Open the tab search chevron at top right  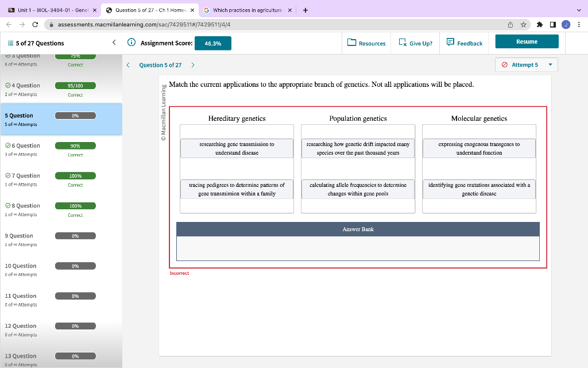point(579,10)
